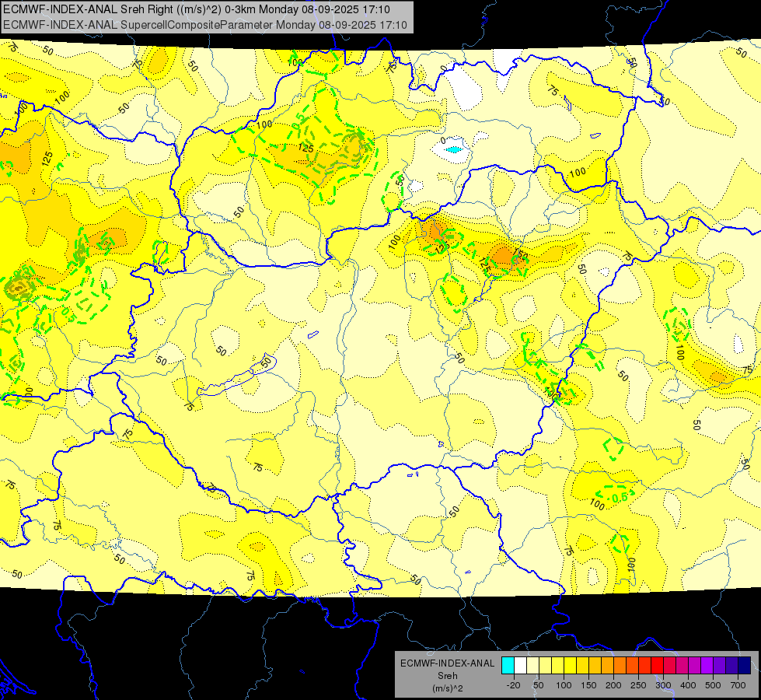Click the 500 legend tick value
The width and height of the screenshot is (761, 700).
pos(713,685)
